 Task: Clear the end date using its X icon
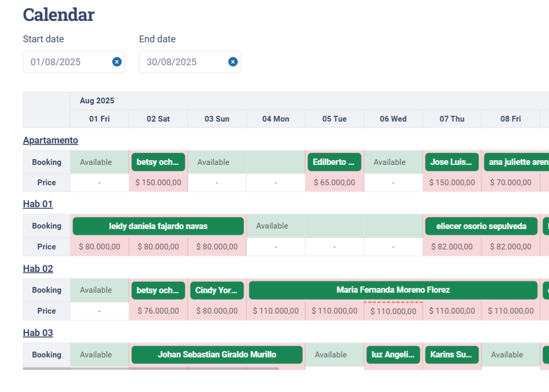[232, 62]
